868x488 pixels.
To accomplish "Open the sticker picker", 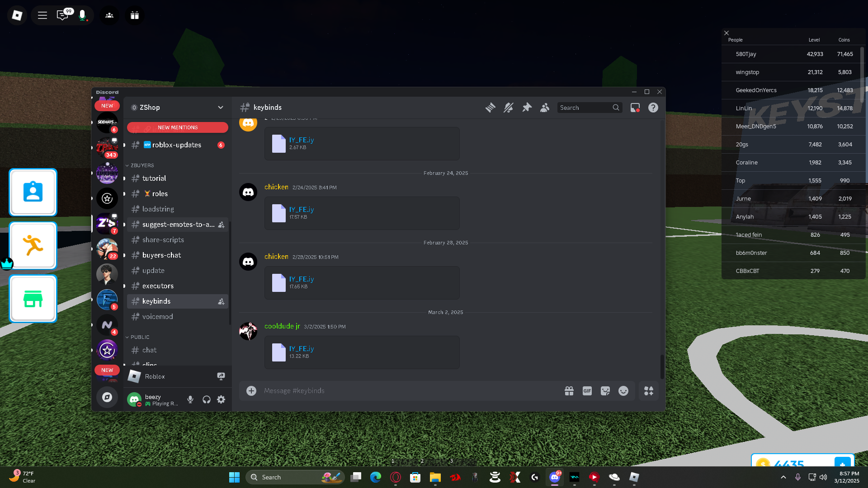I will pyautogui.click(x=605, y=391).
